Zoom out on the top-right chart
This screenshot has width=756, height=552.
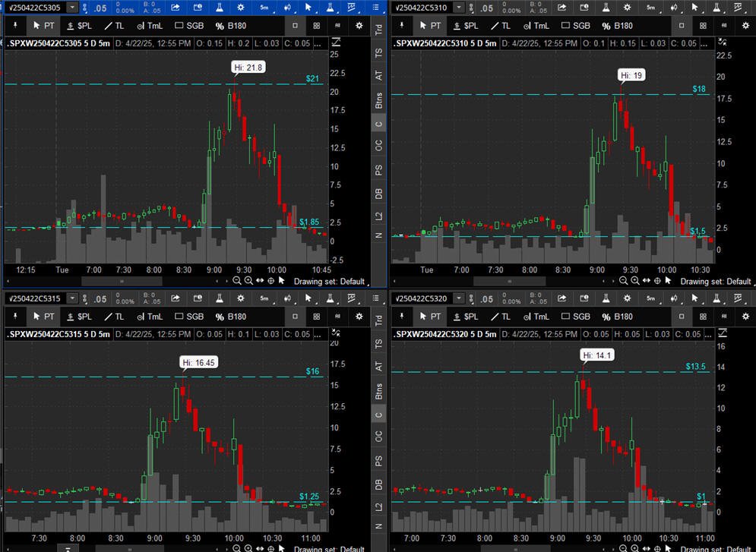click(x=623, y=281)
